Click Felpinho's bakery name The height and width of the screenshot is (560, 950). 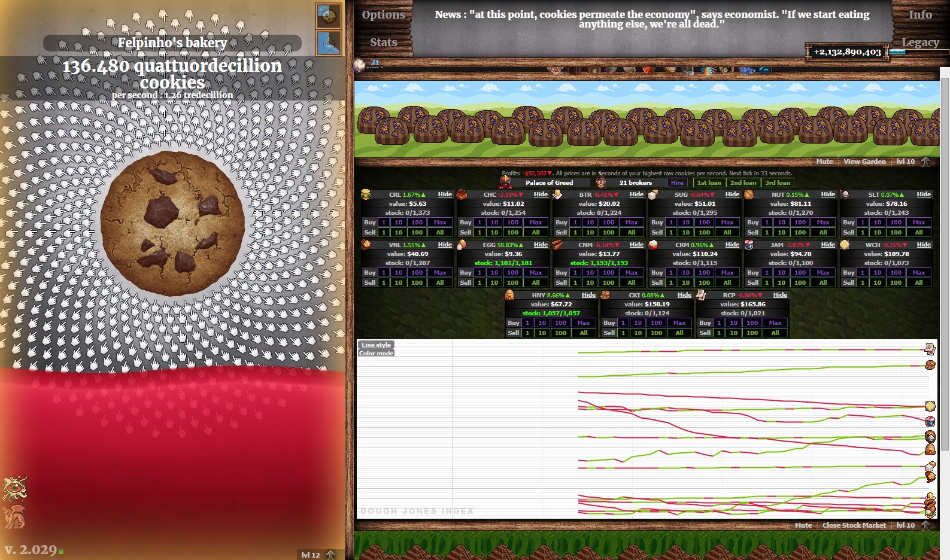(x=172, y=42)
